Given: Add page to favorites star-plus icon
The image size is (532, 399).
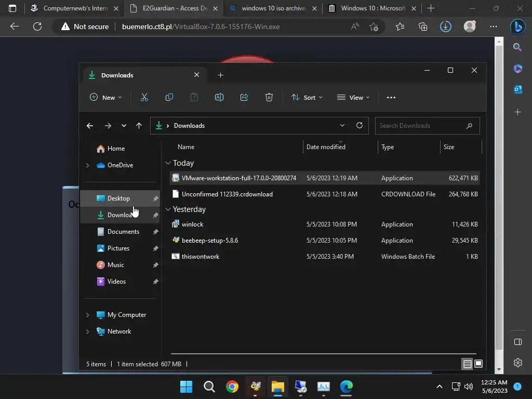Looking at the screenshot, I should click(374, 26).
